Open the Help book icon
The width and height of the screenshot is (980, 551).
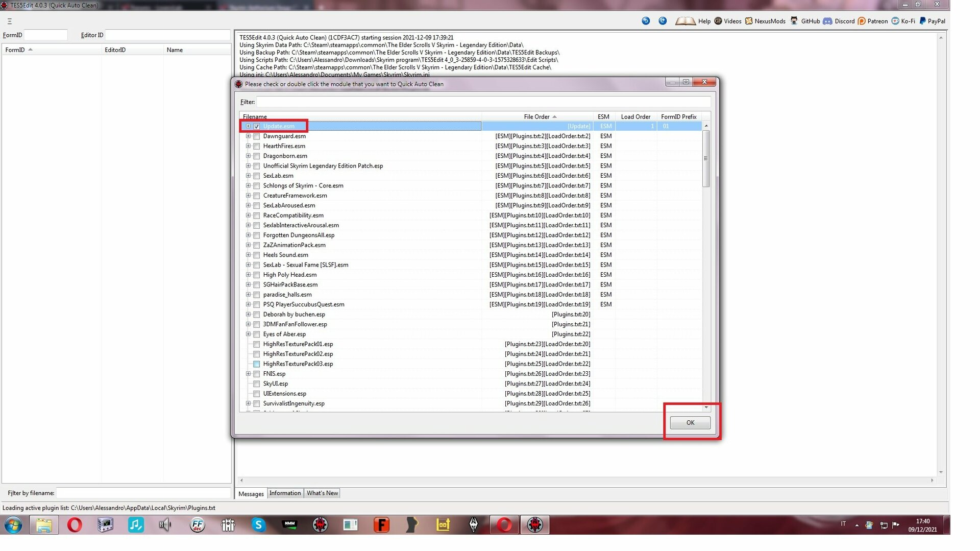685,21
